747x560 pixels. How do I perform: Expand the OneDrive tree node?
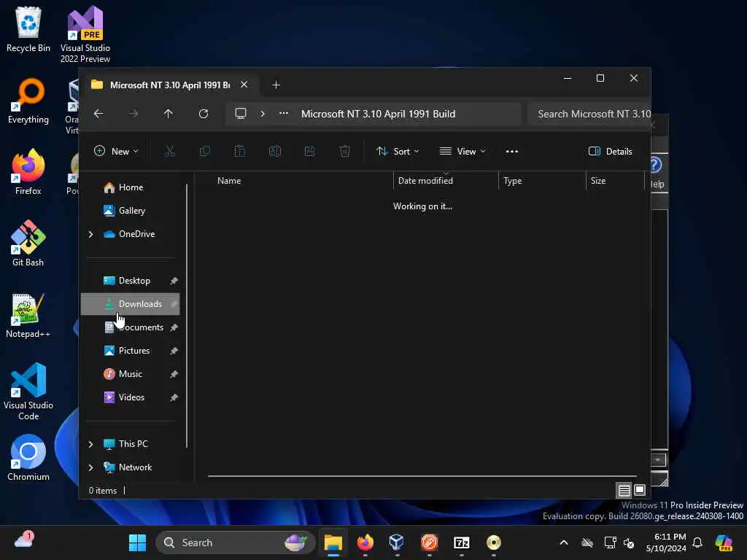coord(90,234)
